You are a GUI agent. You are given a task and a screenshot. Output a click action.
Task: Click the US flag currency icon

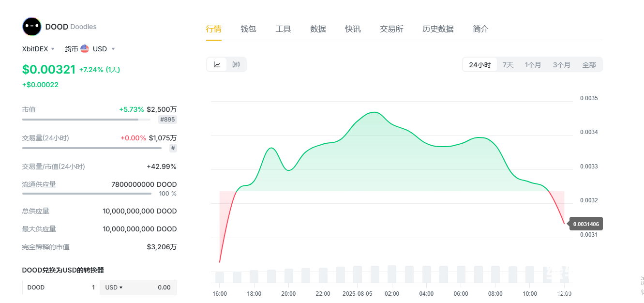(85, 49)
